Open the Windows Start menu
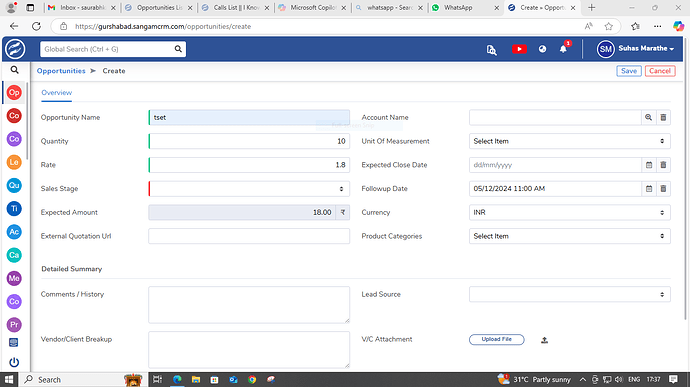Screen dimensions: 690x387 9,379
